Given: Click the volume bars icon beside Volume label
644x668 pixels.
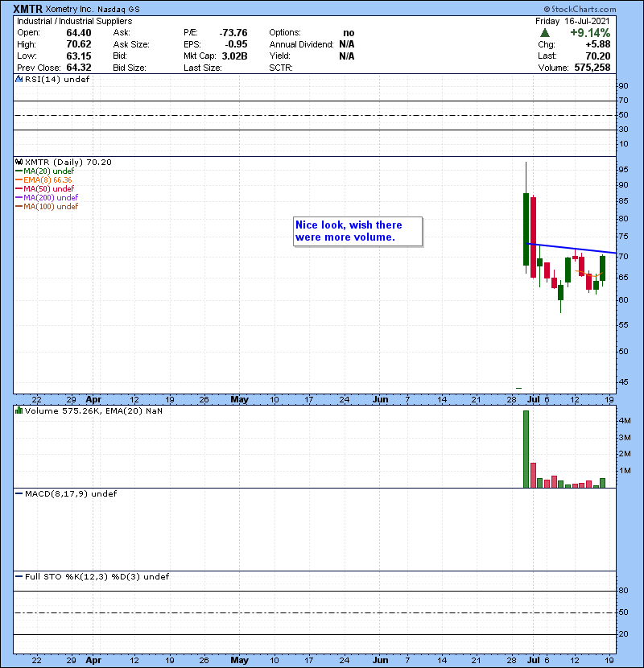Looking at the screenshot, I should pos(19,410).
